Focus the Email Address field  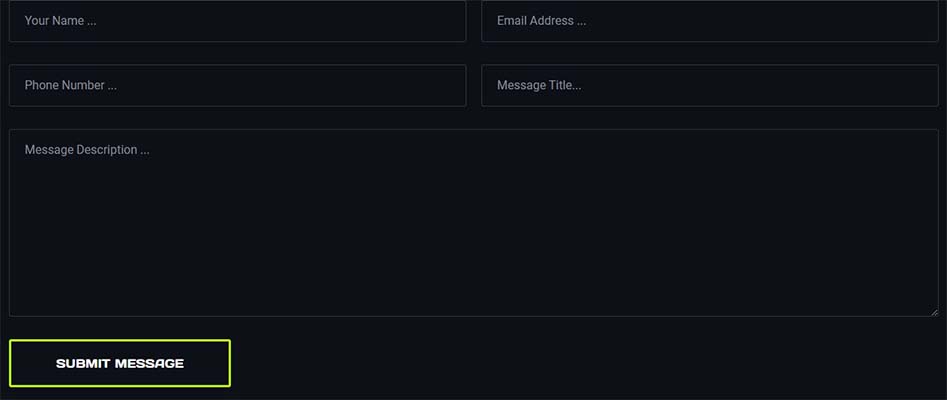[x=709, y=21]
